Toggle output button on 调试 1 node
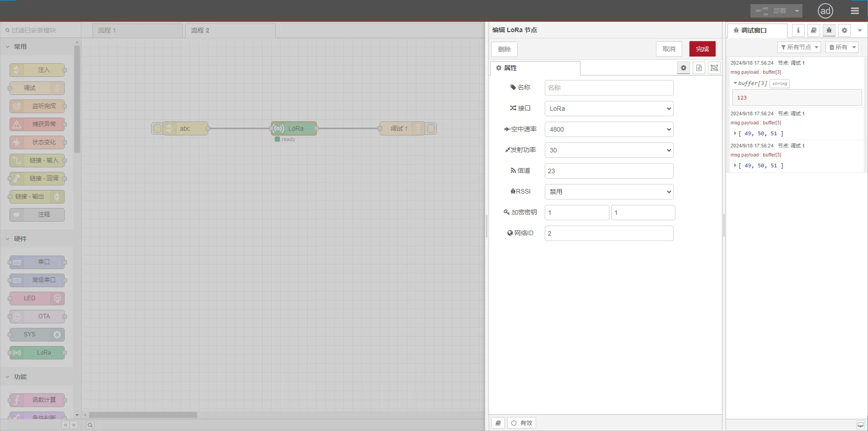The height and width of the screenshot is (431, 868). [x=431, y=128]
